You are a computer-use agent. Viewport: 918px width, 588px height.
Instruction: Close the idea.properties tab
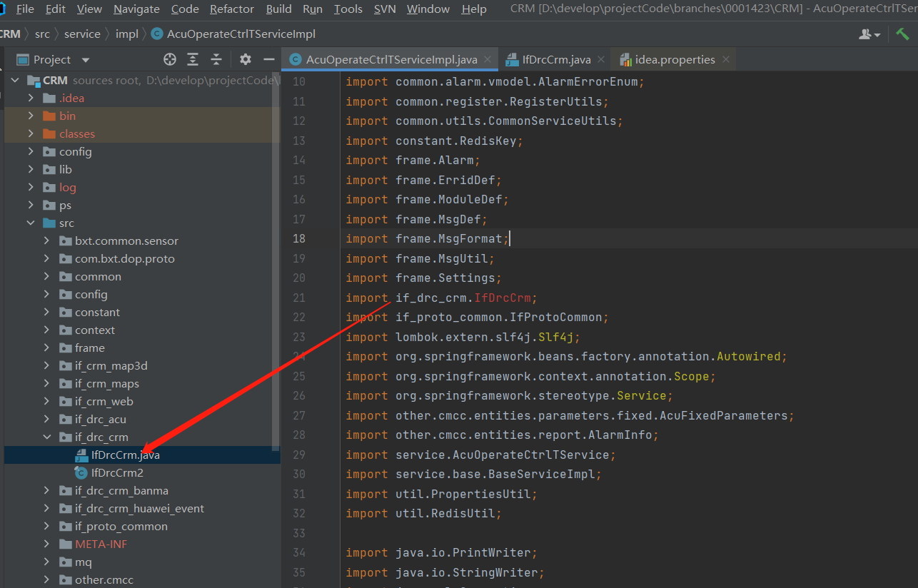(x=726, y=60)
